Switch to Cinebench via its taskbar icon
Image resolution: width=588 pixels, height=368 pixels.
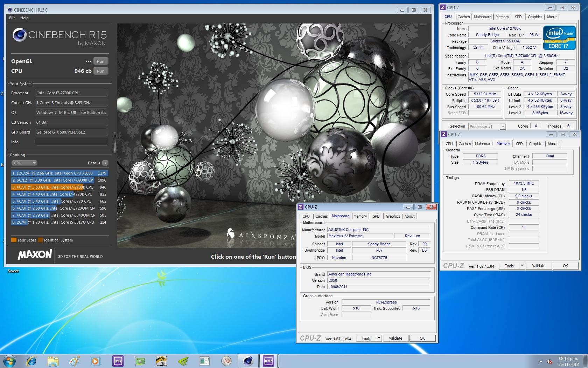(248, 361)
